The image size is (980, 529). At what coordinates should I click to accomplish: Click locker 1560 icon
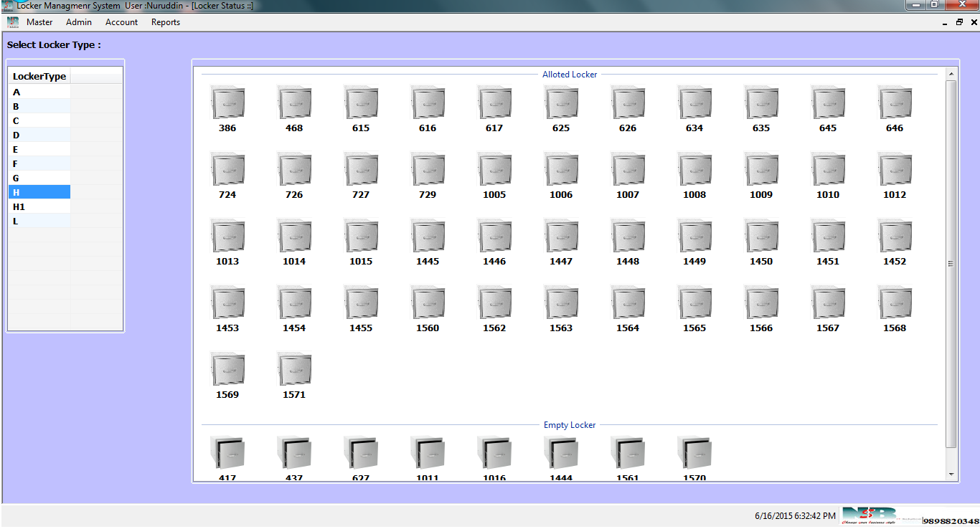(x=428, y=303)
